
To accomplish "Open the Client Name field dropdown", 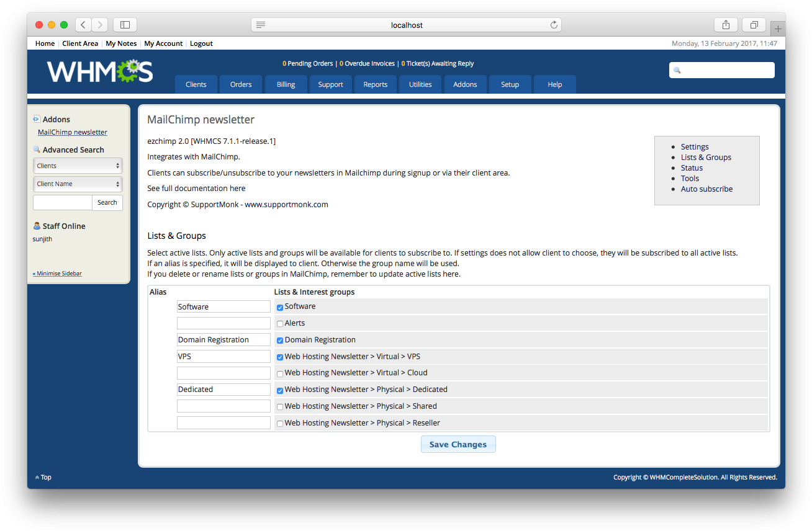I will click(x=78, y=184).
